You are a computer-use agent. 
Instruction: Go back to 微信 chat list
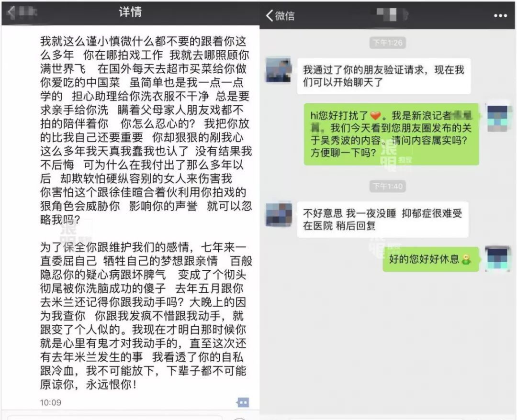click(280, 15)
